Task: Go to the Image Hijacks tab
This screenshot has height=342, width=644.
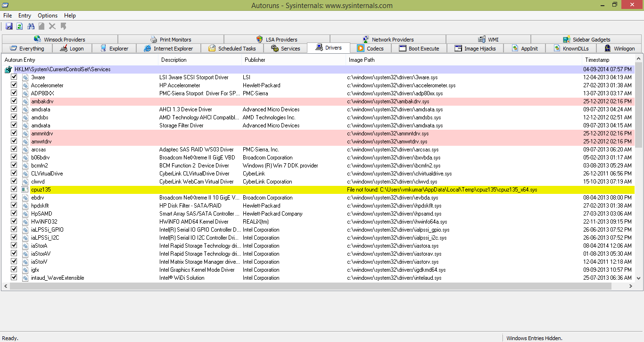Action: coord(475,48)
